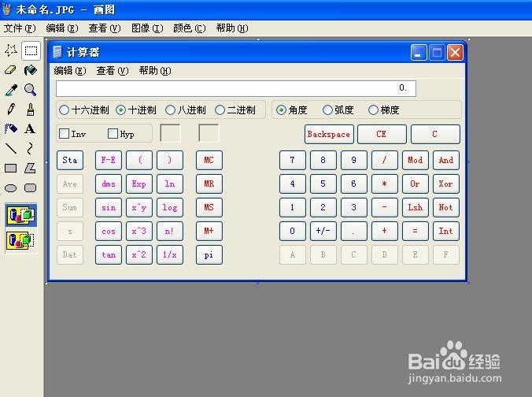Click the log button

click(170, 207)
